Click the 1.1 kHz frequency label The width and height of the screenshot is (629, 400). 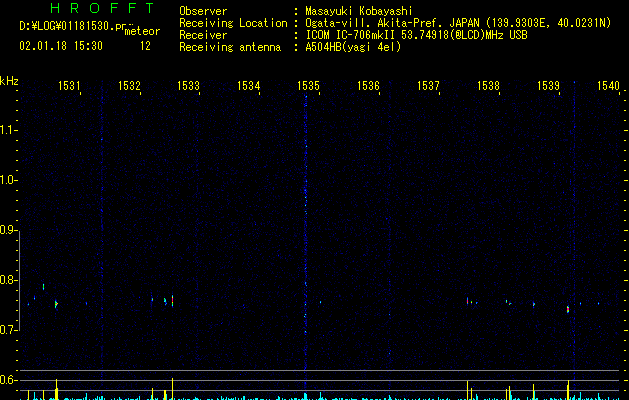[x=8, y=130]
